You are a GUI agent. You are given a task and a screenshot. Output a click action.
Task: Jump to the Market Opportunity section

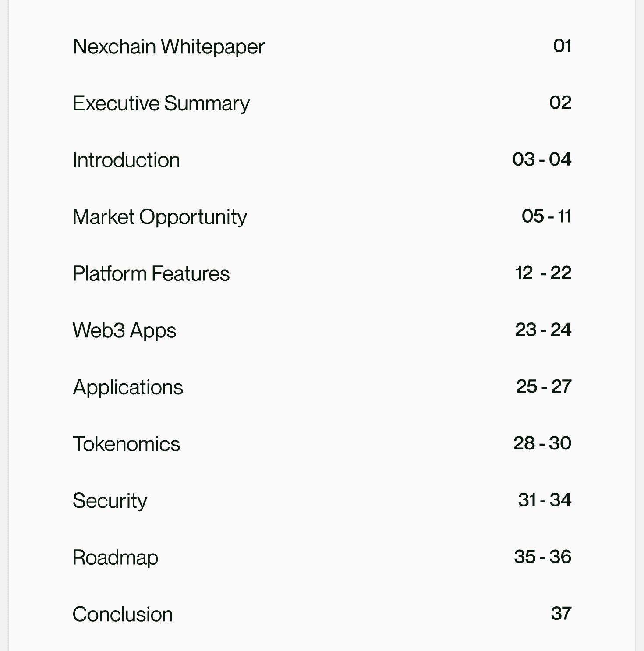[x=159, y=217]
